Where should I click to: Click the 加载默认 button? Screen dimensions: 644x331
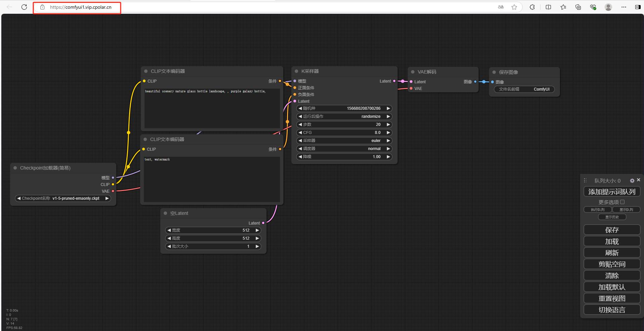[612, 287]
